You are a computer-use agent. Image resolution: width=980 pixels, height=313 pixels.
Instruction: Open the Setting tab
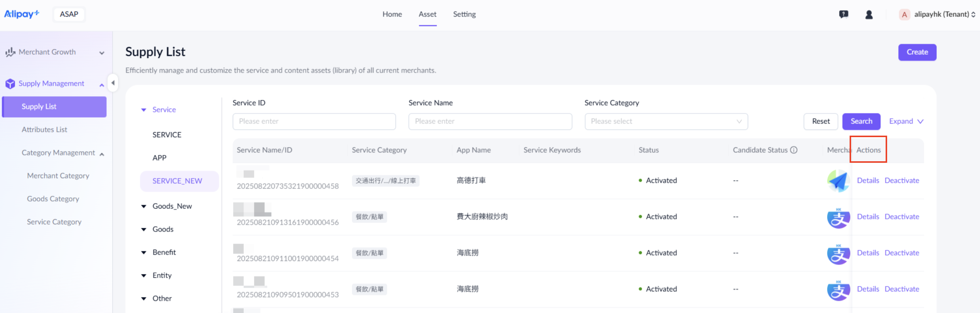(x=464, y=15)
